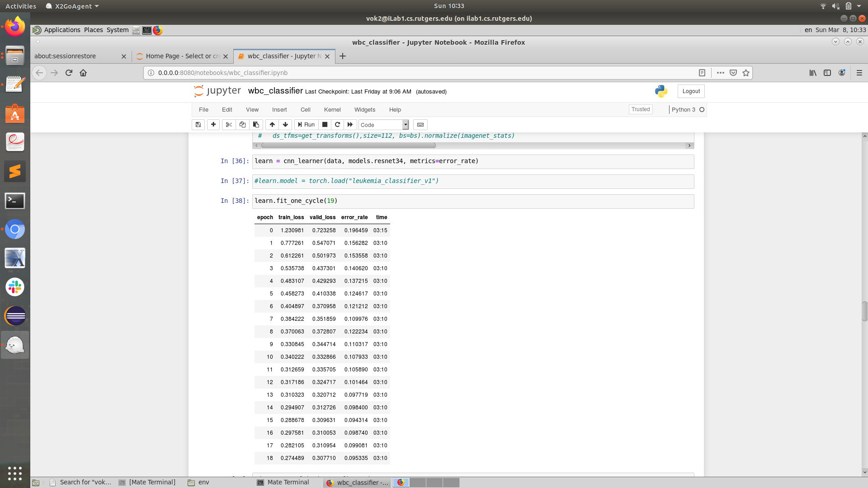This screenshot has height=488, width=868.
Task: Paste cells below icon
Action: coord(256,125)
